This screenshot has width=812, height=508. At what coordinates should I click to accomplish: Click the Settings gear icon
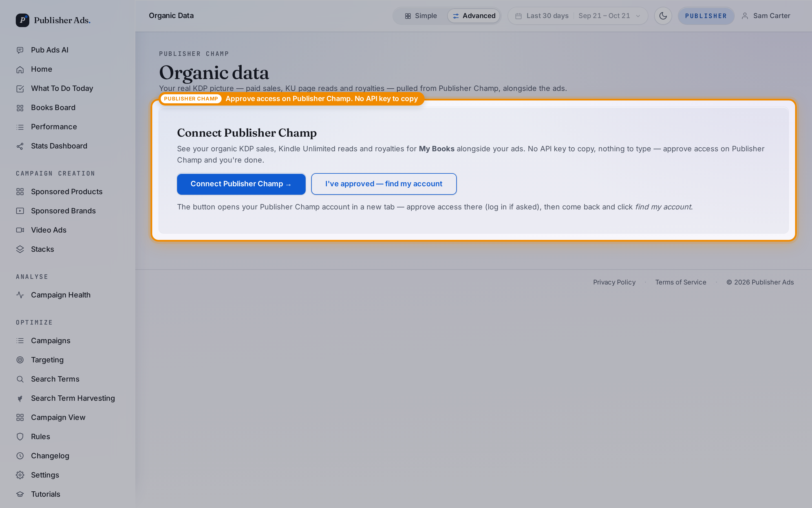click(x=20, y=475)
